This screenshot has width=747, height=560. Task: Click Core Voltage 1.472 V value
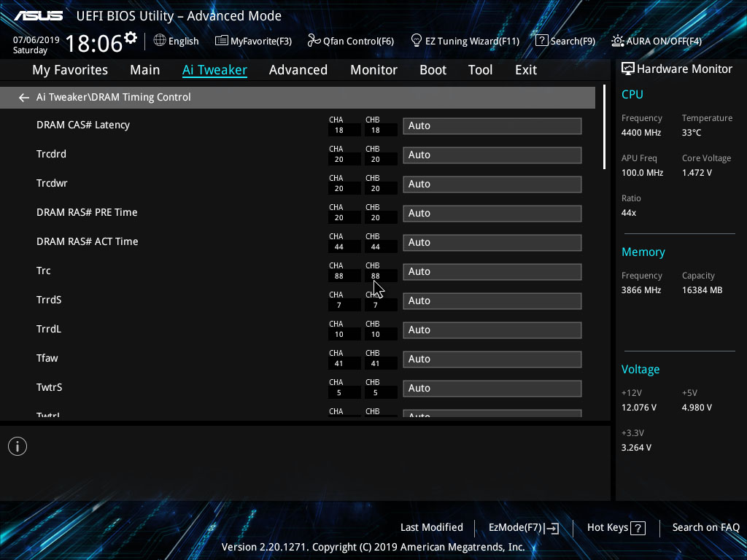click(x=697, y=173)
